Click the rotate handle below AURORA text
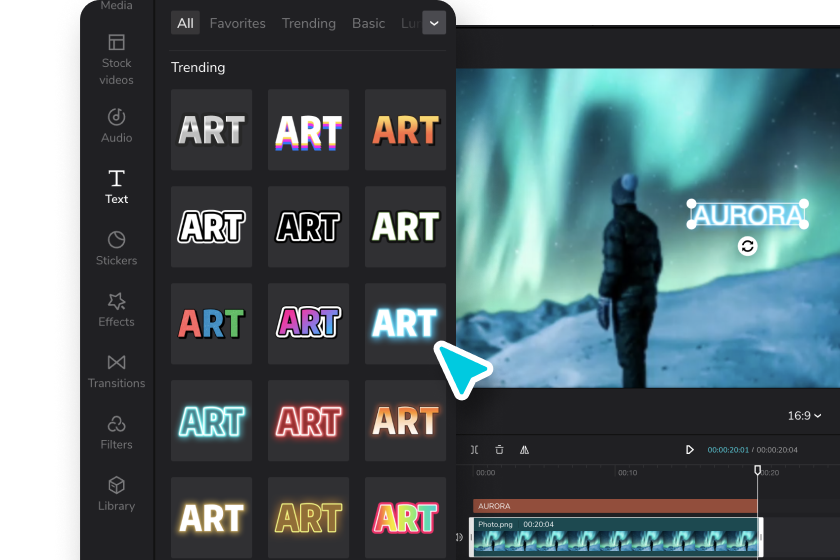The height and width of the screenshot is (560, 840). (x=747, y=246)
